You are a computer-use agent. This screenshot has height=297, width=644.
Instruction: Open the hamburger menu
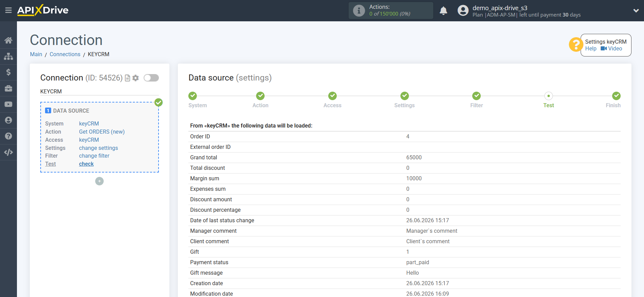[8, 10]
